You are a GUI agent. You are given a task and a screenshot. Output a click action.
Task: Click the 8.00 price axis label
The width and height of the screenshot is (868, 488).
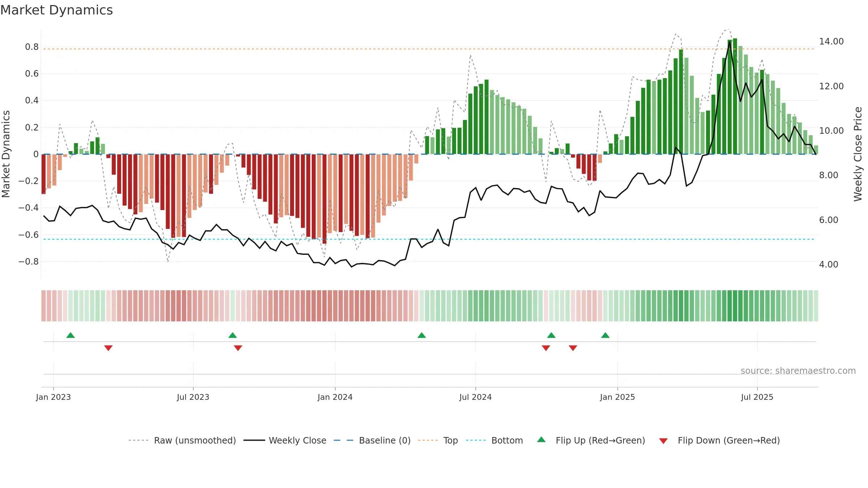[829, 175]
